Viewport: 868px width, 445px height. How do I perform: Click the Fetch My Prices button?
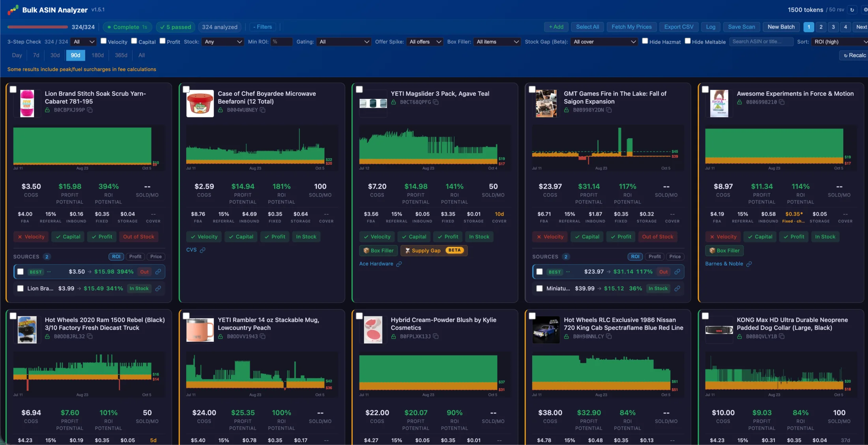632,27
